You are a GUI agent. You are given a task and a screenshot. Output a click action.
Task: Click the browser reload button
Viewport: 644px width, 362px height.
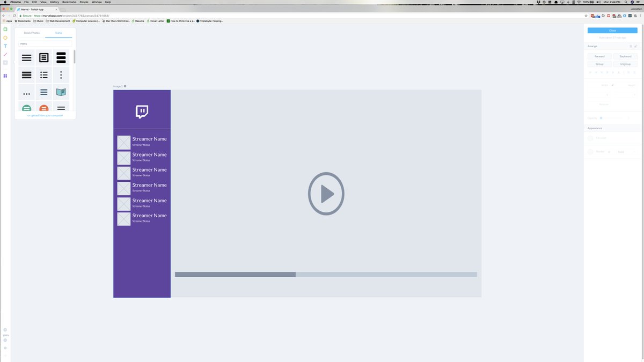coord(14,16)
